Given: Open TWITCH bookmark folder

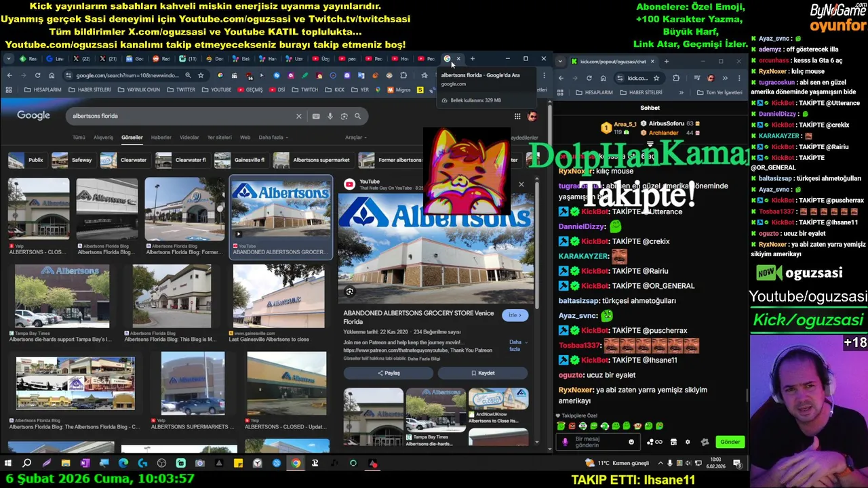Looking at the screenshot, I should (305, 89).
